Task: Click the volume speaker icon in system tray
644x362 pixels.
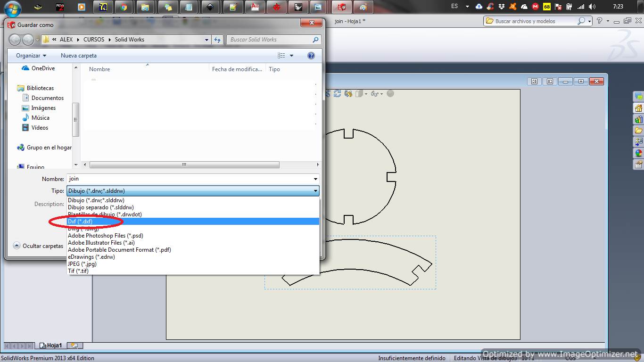Action: coord(592,7)
